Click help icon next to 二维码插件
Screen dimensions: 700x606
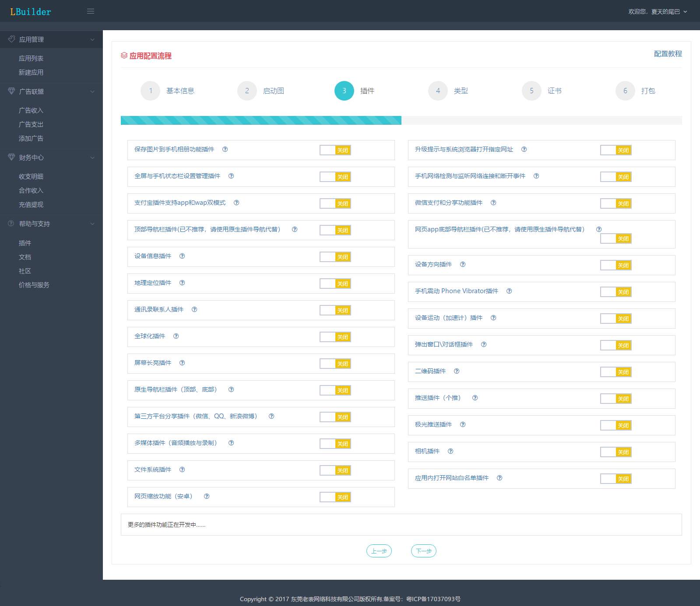(457, 371)
